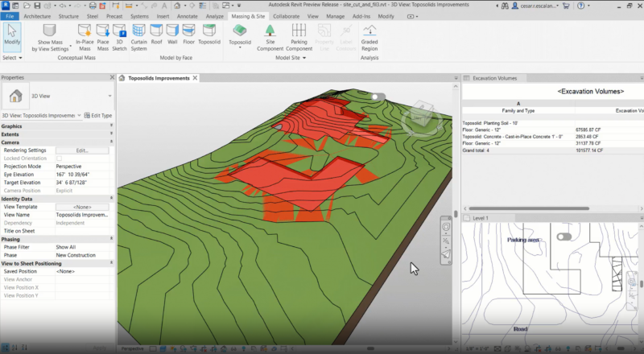Start an In-Place Mass

click(x=85, y=38)
